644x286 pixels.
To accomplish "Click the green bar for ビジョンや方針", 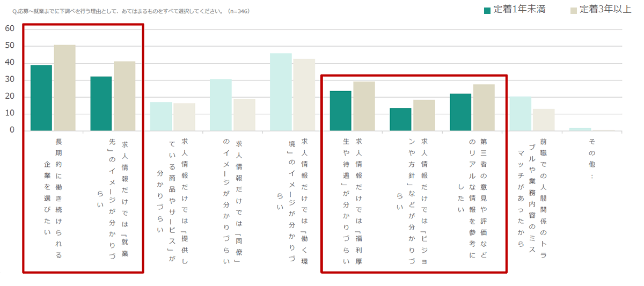I will (x=400, y=120).
